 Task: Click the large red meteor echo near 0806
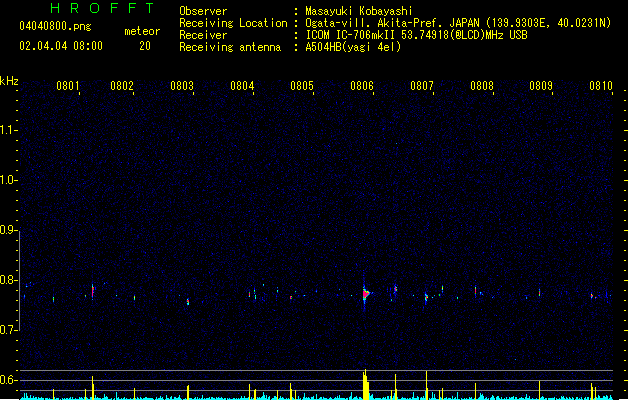click(x=366, y=294)
